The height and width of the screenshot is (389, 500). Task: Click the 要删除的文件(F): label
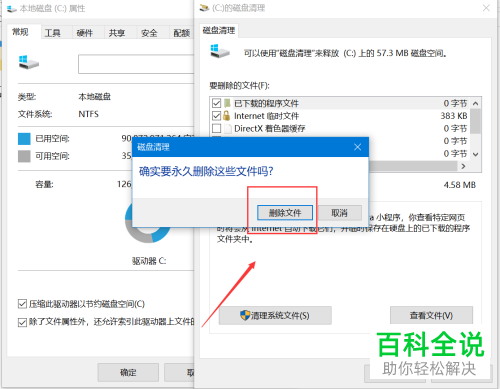[239, 86]
